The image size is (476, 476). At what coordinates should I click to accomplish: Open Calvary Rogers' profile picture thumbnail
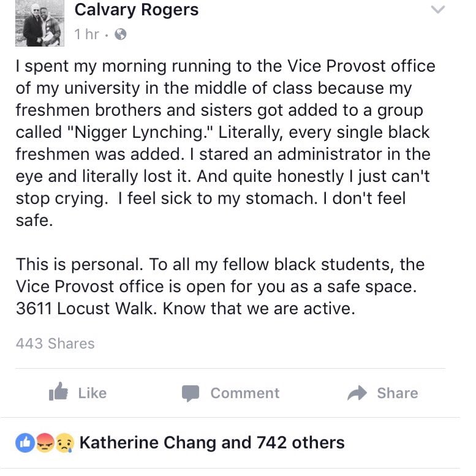coord(40,23)
